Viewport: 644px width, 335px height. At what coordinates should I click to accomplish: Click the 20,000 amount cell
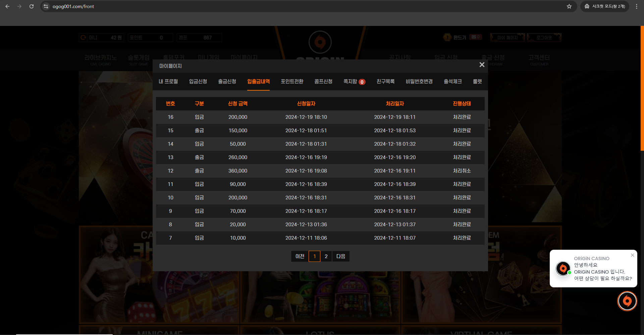pyautogui.click(x=238, y=225)
